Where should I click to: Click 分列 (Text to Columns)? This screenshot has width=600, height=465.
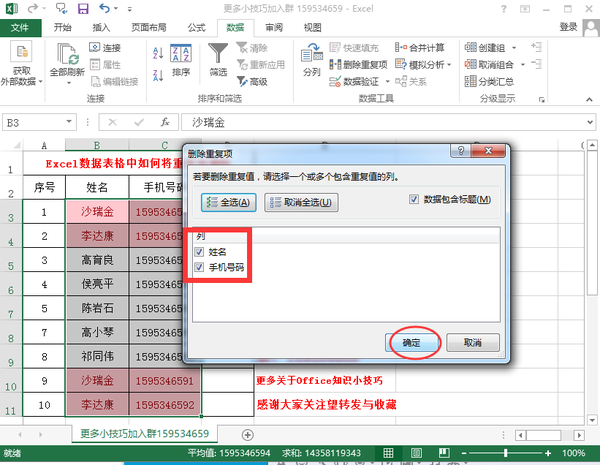pyautogui.click(x=311, y=59)
